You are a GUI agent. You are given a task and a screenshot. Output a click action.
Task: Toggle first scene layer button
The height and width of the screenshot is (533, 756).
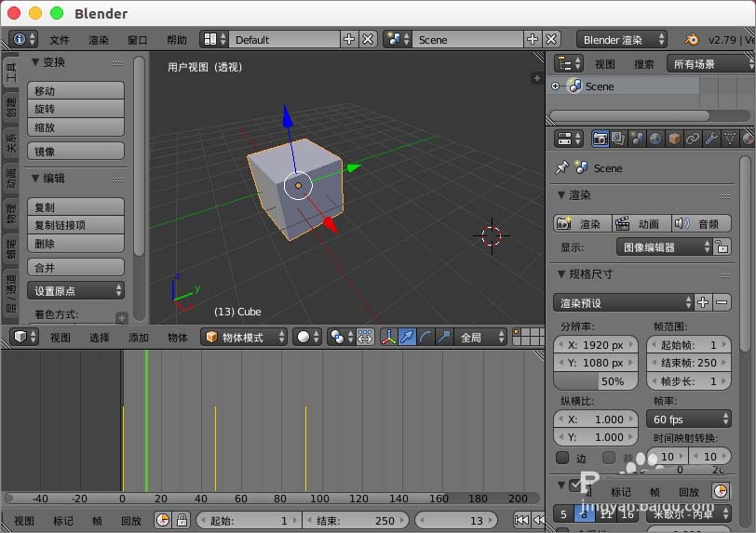point(517,332)
